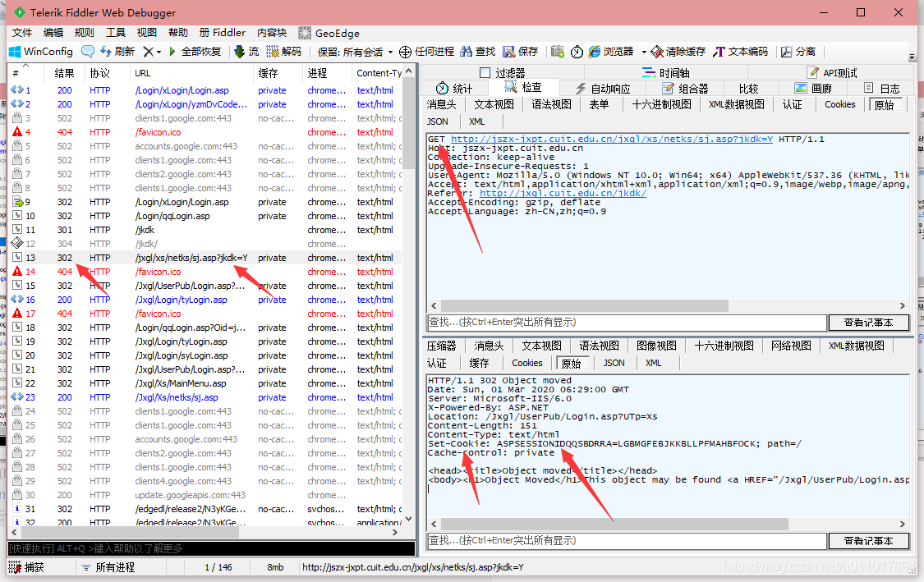Select request Cookies tab
The image size is (924, 582).
pos(839,104)
